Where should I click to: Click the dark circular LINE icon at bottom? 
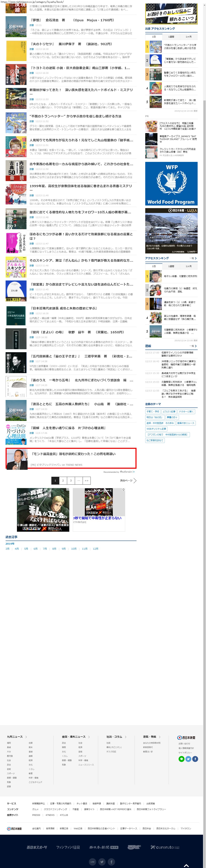click(92, 862)
